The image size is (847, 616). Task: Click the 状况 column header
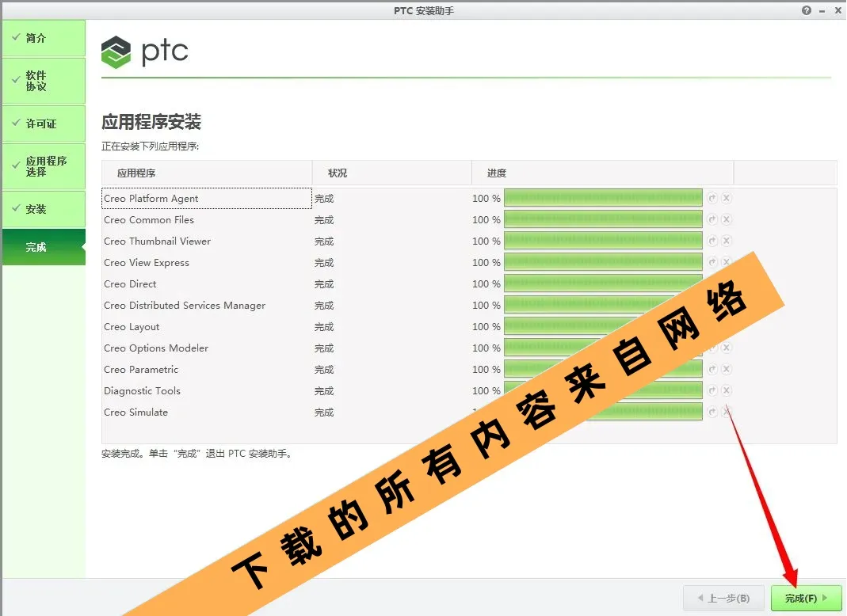click(391, 173)
